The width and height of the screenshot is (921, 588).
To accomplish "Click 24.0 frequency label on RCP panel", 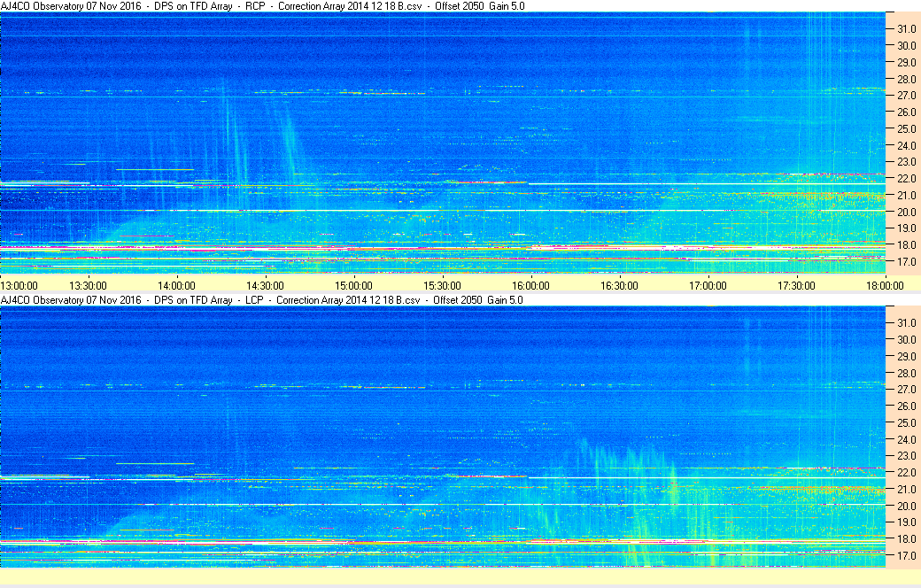I will [x=906, y=146].
